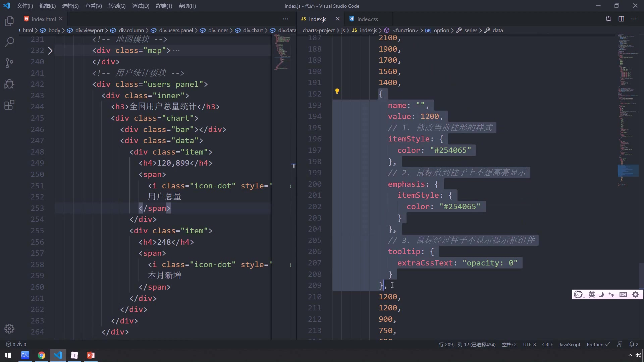Click the lightbulb code action icon

coord(337,91)
